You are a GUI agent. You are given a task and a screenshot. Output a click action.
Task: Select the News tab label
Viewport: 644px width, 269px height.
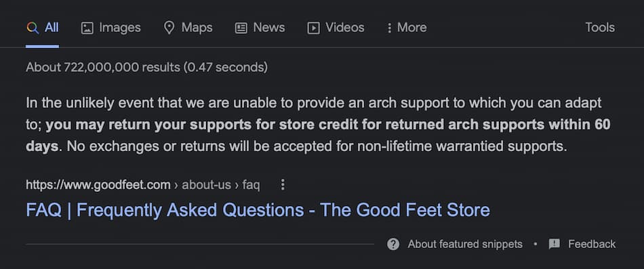point(269,28)
